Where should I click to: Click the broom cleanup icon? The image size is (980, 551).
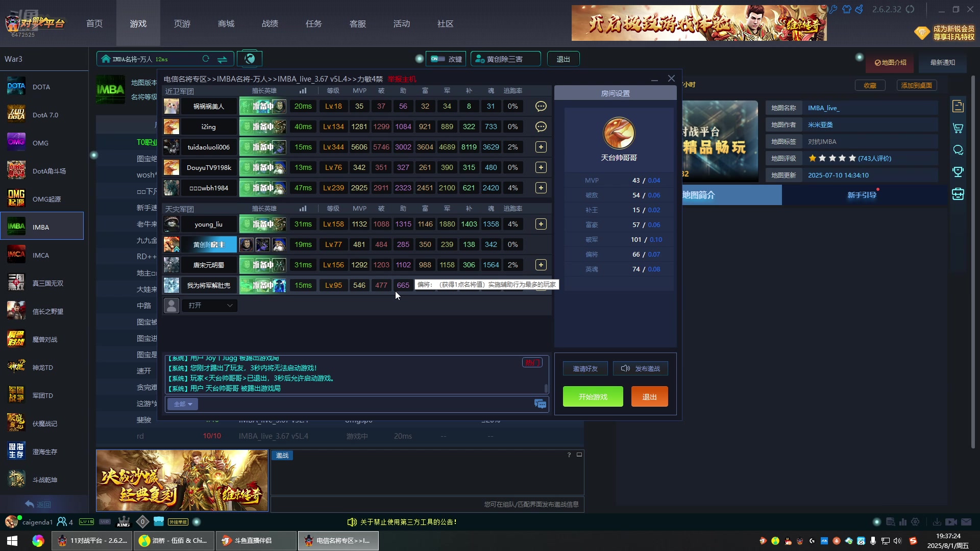click(860, 9)
